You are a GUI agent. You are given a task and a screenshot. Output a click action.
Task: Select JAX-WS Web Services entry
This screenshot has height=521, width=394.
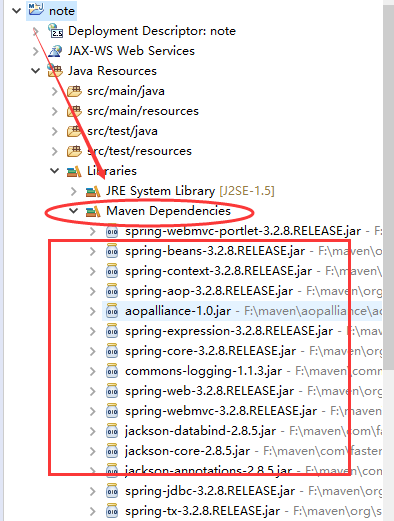point(131,51)
